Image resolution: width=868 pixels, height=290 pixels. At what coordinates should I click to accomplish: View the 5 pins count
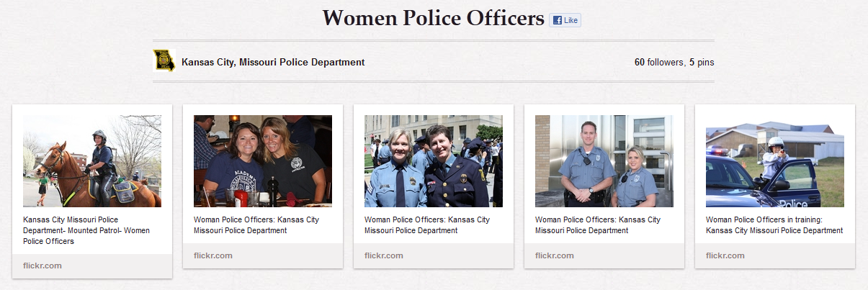coord(702,63)
